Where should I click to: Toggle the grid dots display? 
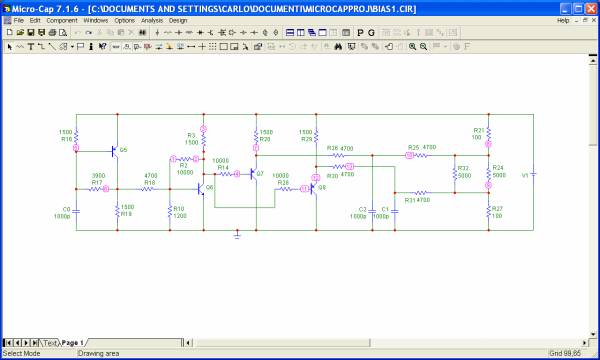(x=213, y=47)
